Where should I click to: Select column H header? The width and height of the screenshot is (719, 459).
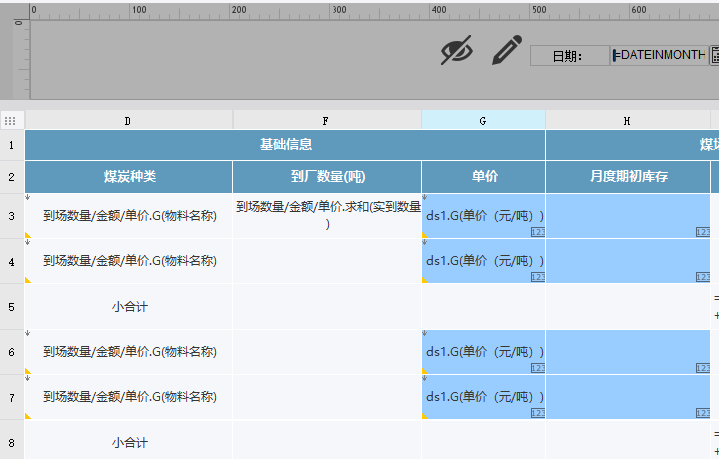point(627,121)
